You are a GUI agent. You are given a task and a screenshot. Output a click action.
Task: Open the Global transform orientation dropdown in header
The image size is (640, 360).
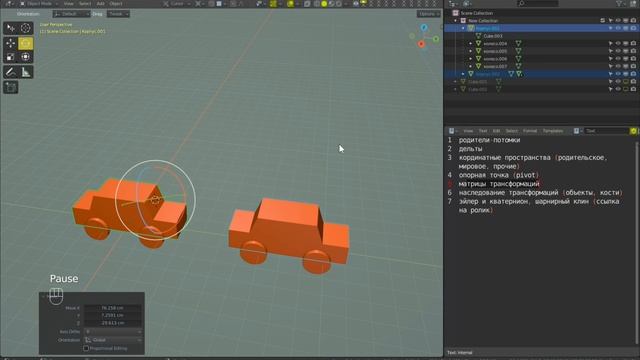click(177, 4)
